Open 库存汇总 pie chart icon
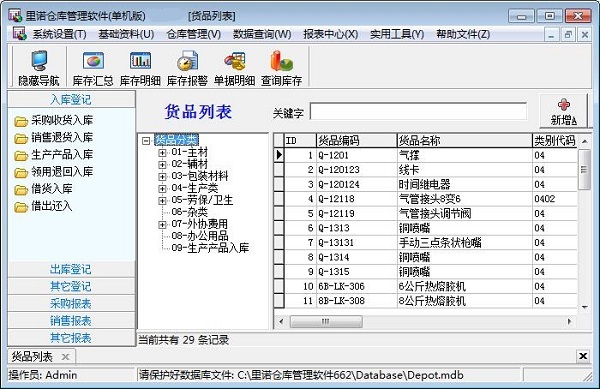 tap(93, 60)
